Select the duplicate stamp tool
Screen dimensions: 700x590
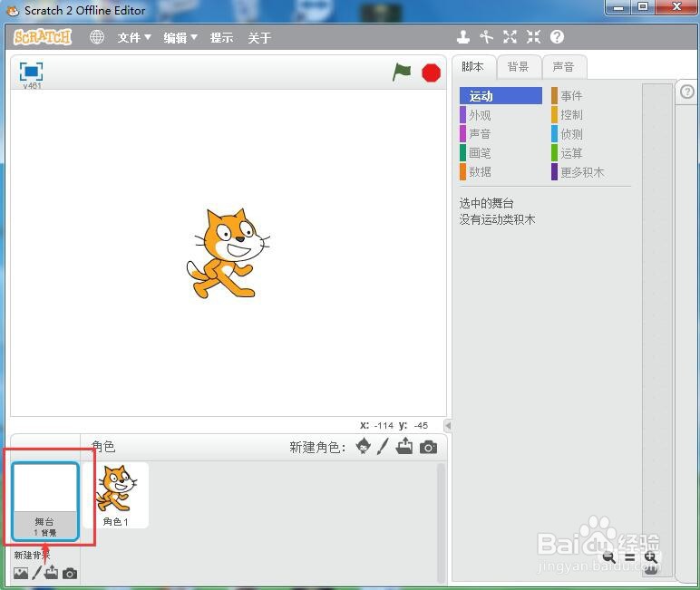click(463, 37)
